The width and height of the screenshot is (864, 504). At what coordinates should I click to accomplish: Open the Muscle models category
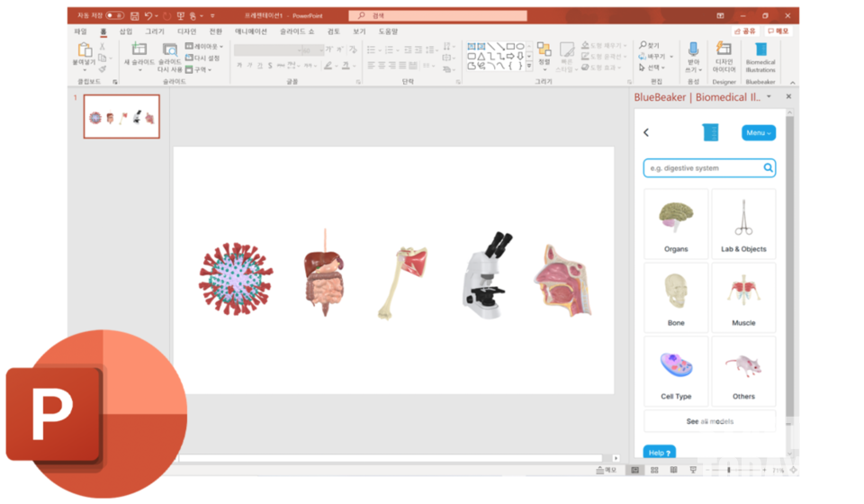point(743,298)
